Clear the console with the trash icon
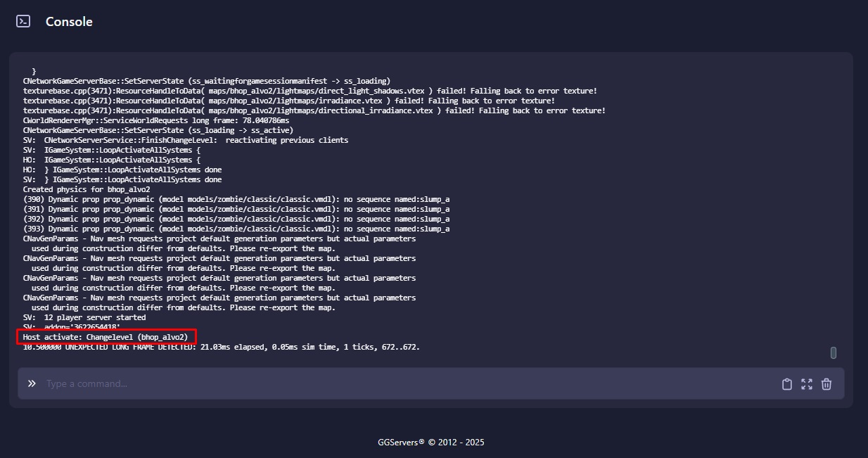868x458 pixels. point(826,384)
